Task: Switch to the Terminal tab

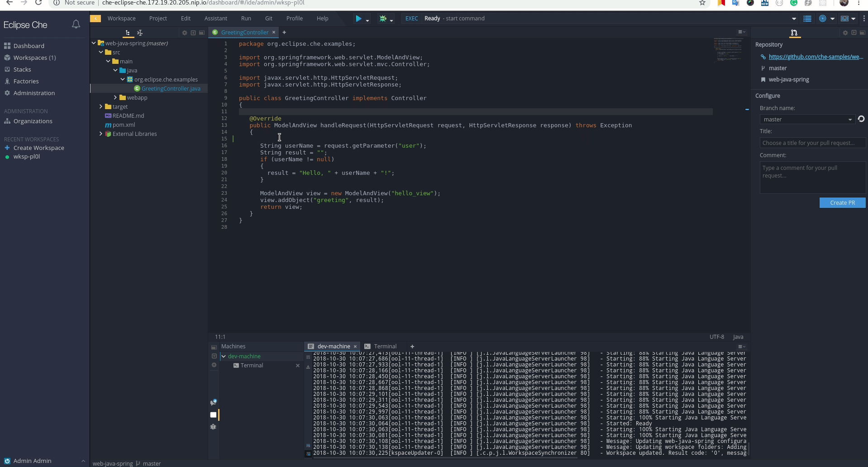Action: tap(381, 347)
